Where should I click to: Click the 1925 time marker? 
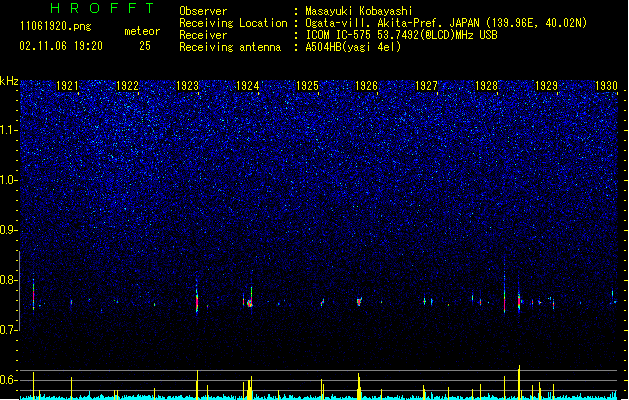coord(307,86)
